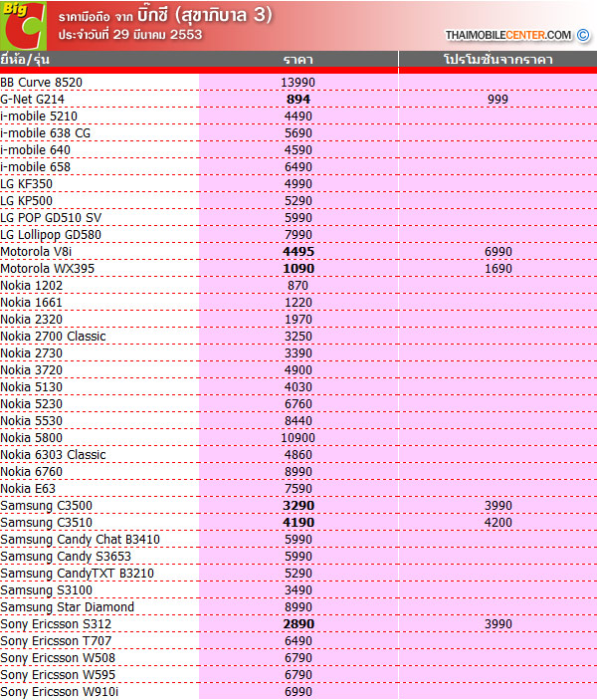The height and width of the screenshot is (700, 597).
Task: Select Sony Ericsson S312 model
Action: click(56, 625)
